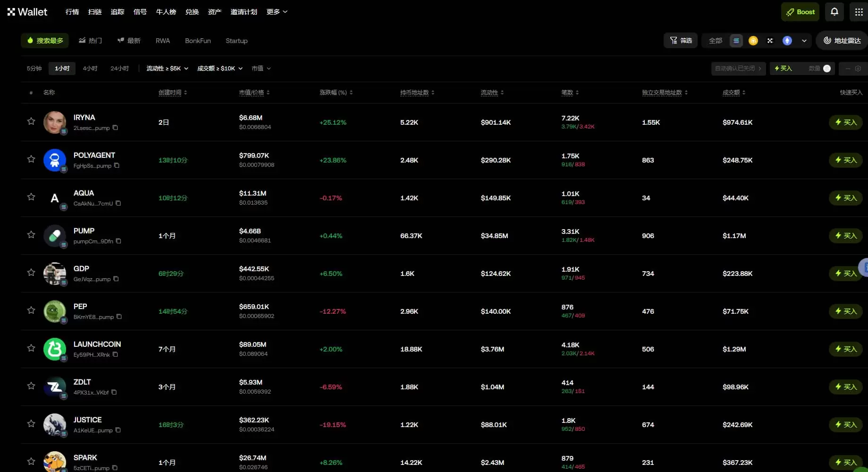Select the Solana chain filter icon
The image size is (868, 472).
point(736,41)
